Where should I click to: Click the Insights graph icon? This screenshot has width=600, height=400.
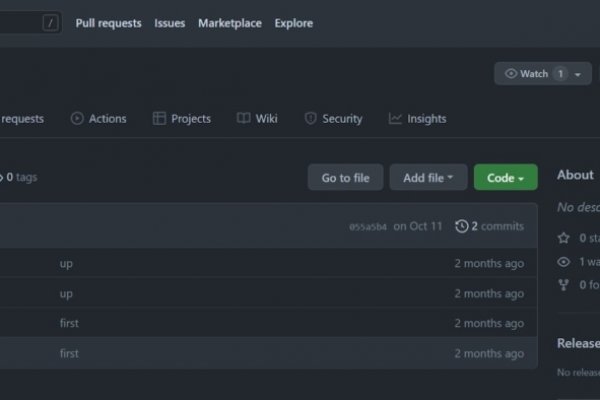(395, 119)
